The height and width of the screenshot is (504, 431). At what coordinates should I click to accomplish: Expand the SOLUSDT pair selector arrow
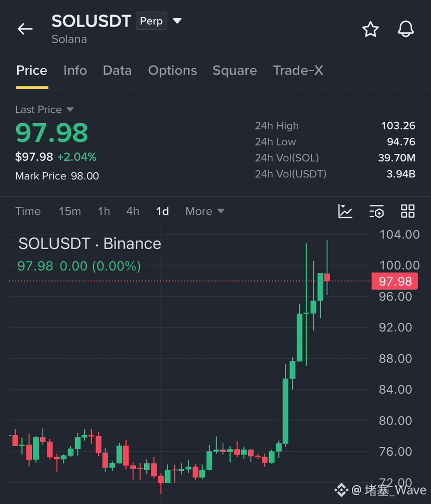coord(177,21)
